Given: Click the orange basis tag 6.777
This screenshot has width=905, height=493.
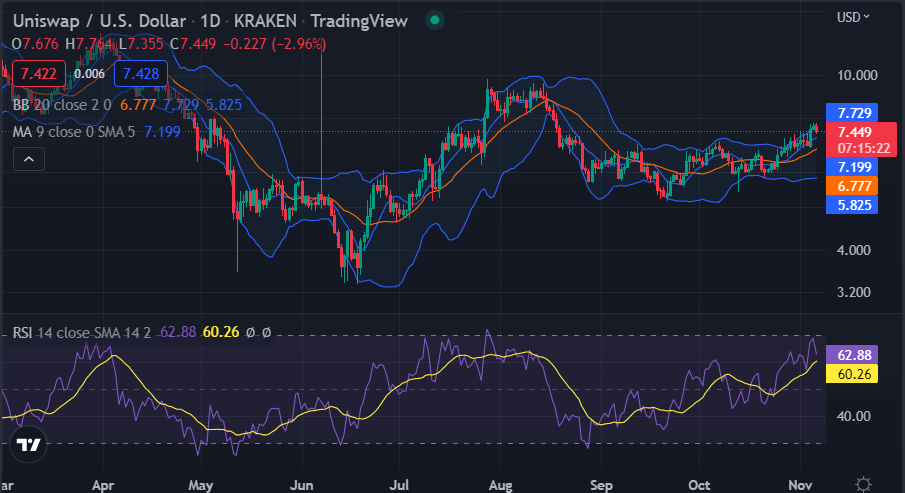Looking at the screenshot, I should 852,186.
